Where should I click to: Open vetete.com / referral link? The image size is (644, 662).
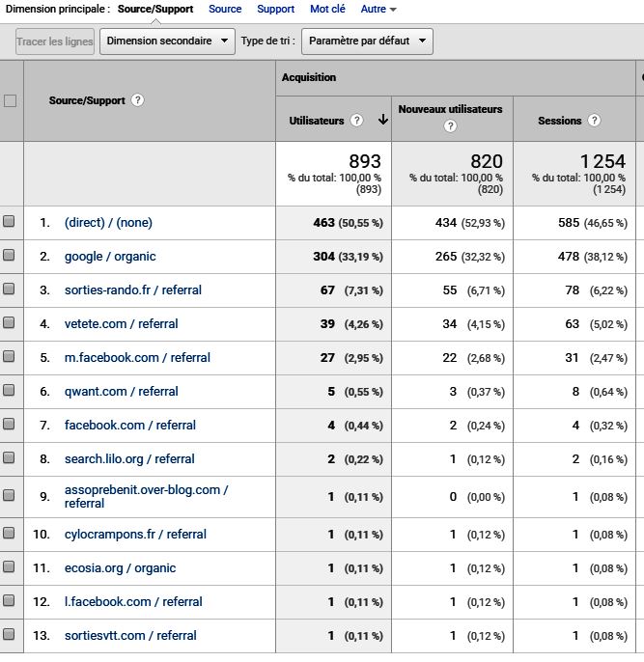tap(122, 324)
